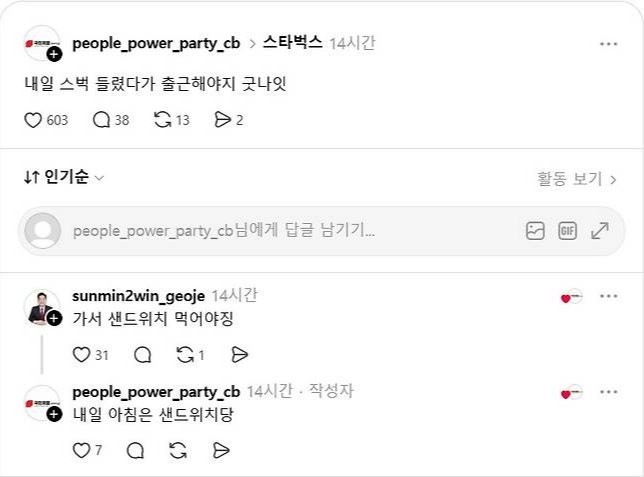Reply to the author's sandwich comment
644x477 pixels.
click(x=136, y=451)
